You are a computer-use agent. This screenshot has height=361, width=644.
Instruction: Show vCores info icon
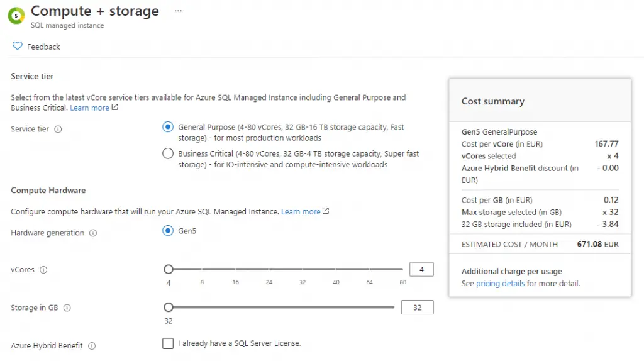(43, 270)
